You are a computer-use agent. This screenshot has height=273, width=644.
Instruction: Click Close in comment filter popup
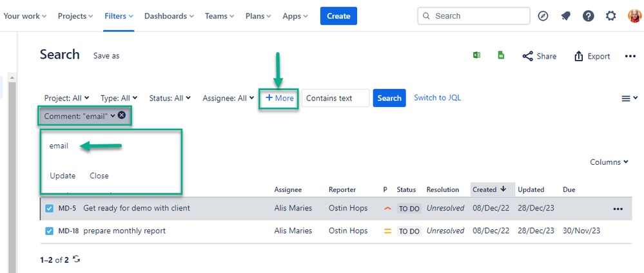point(99,176)
